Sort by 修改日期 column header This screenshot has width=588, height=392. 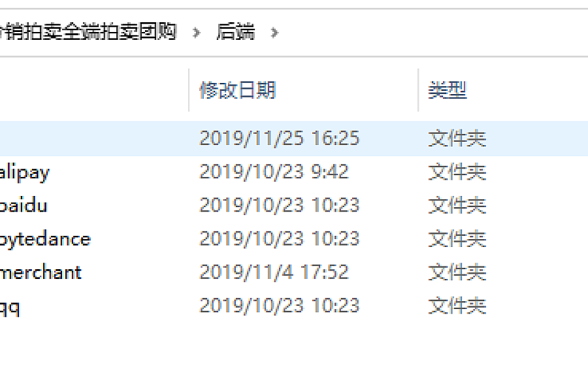pyautogui.click(x=237, y=90)
